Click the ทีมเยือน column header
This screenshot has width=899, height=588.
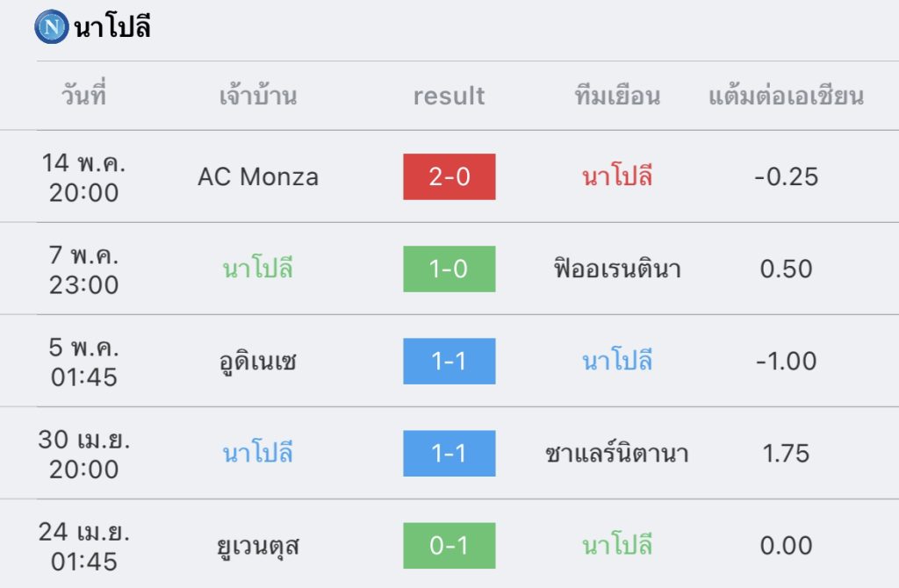point(617,95)
